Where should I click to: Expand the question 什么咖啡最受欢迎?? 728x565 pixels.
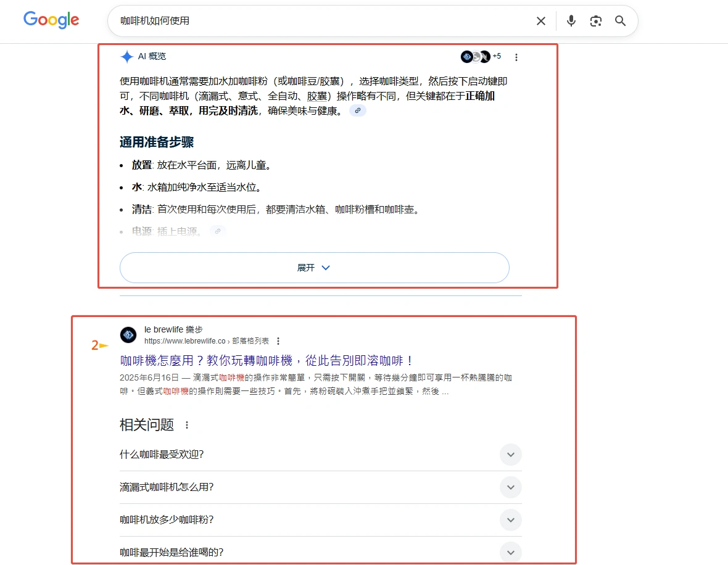[x=510, y=455]
